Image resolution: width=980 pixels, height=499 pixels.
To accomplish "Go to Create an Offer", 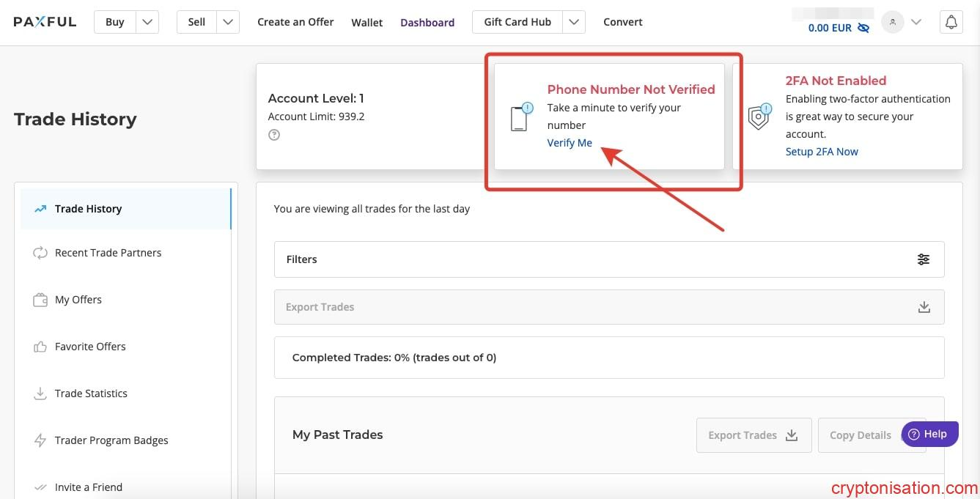I will pos(295,22).
